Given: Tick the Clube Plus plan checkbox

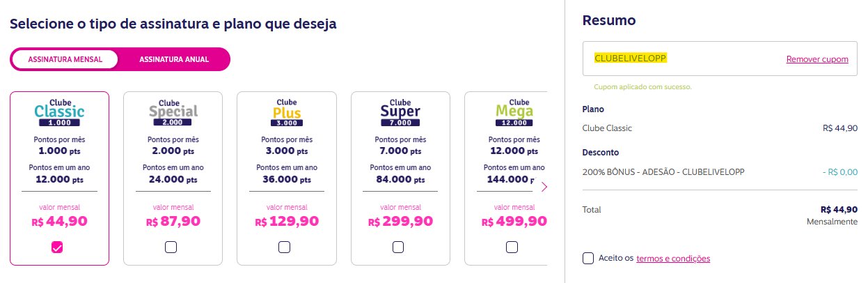Looking at the screenshot, I should tap(284, 247).
